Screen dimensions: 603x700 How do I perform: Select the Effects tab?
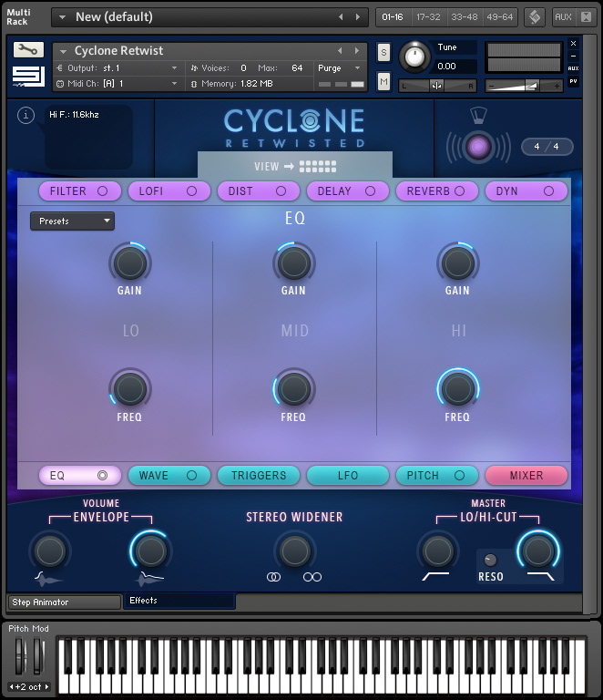coord(179,601)
